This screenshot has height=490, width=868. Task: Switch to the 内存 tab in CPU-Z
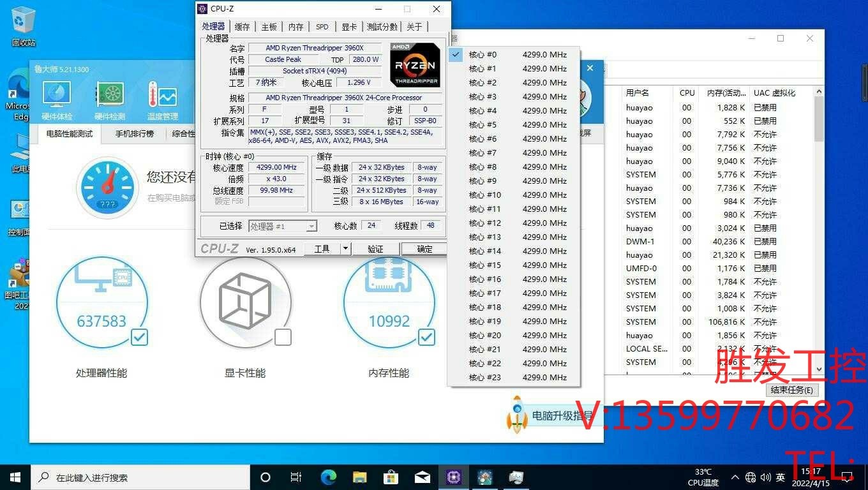(296, 27)
